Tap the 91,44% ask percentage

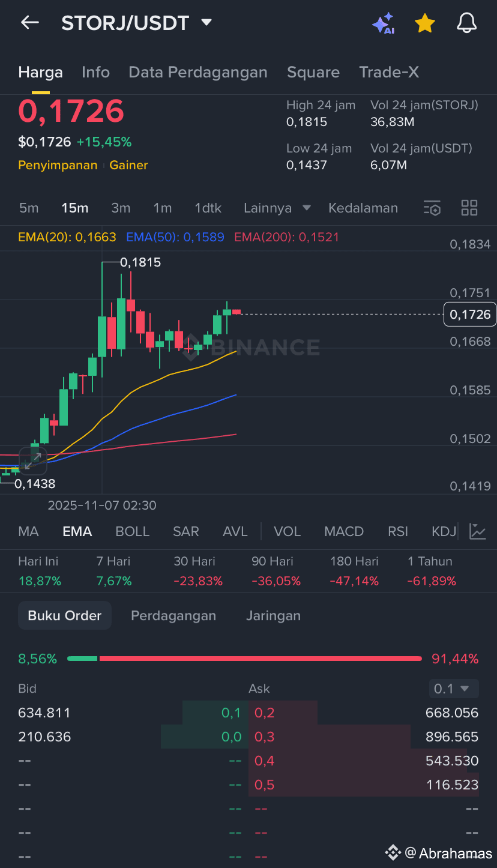455,659
